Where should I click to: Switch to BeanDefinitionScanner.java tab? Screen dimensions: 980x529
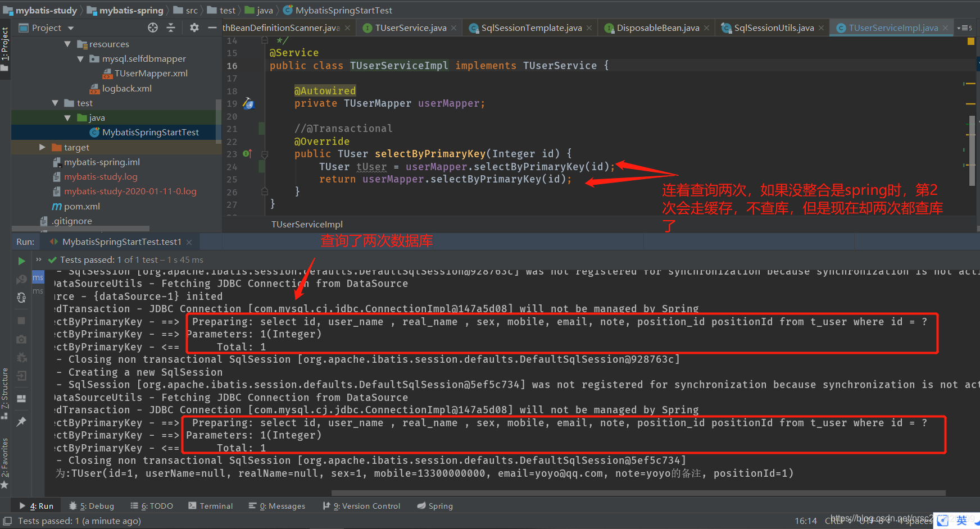pyautogui.click(x=281, y=28)
